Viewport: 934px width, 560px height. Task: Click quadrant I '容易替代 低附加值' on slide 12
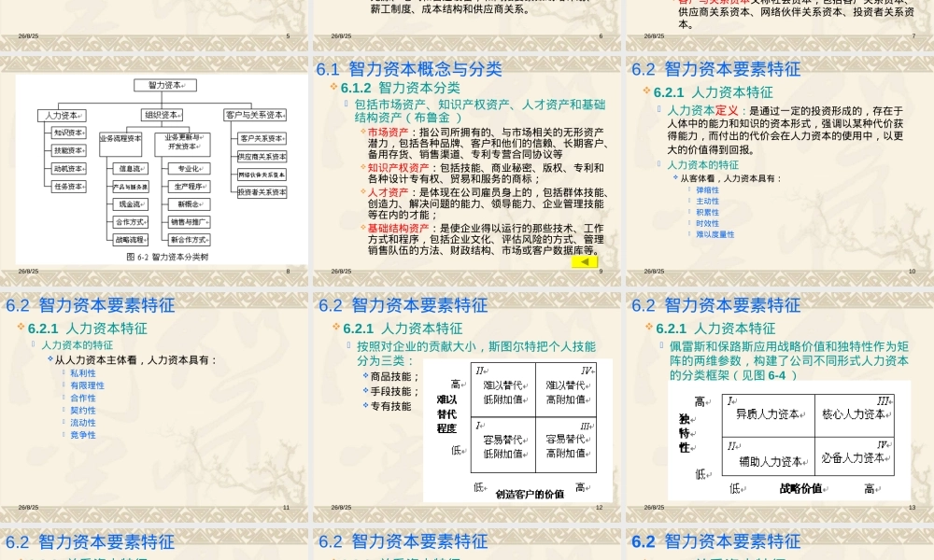[503, 444]
